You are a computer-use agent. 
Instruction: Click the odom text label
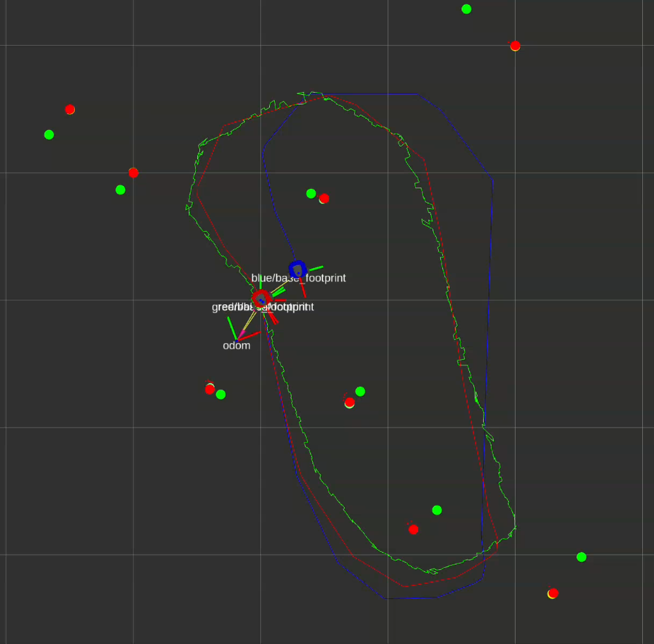point(236,346)
